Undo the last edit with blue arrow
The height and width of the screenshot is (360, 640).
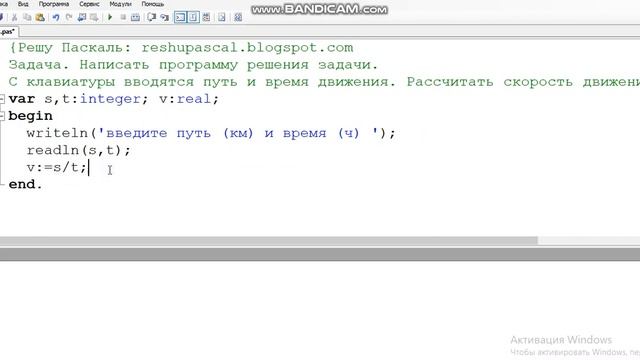pos(56,17)
